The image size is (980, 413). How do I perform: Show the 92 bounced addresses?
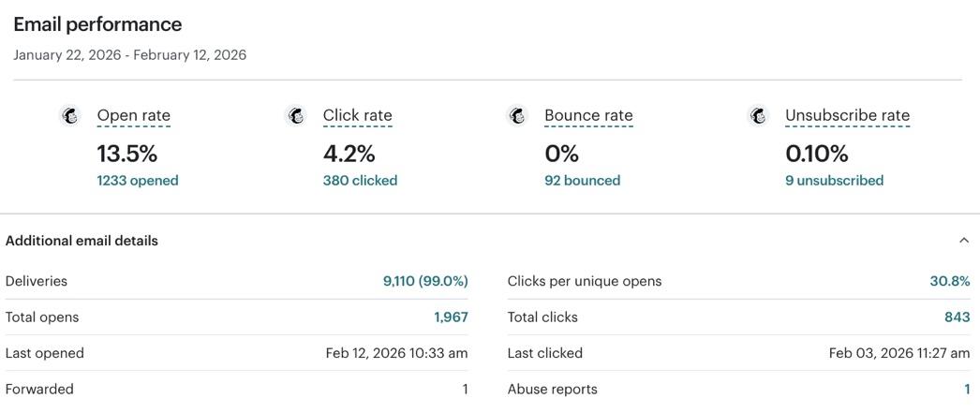tap(582, 181)
